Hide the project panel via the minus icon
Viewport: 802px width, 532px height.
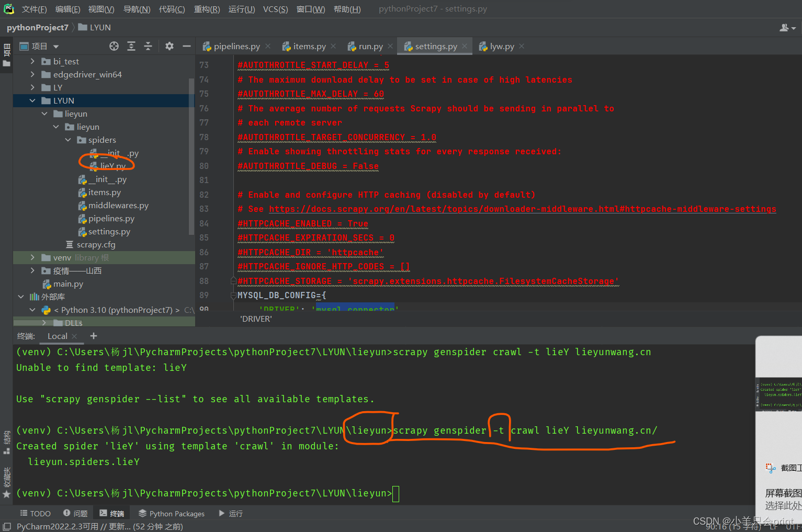(186, 46)
